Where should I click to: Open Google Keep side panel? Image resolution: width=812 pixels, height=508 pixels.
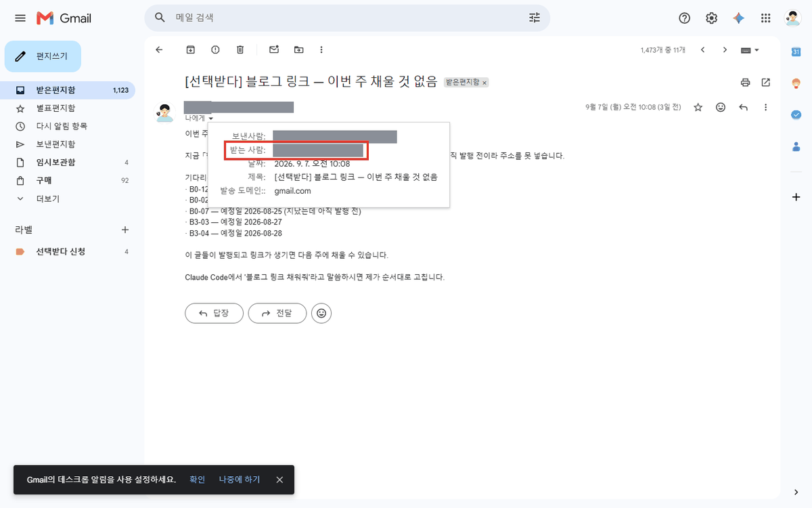pyautogui.click(x=796, y=83)
